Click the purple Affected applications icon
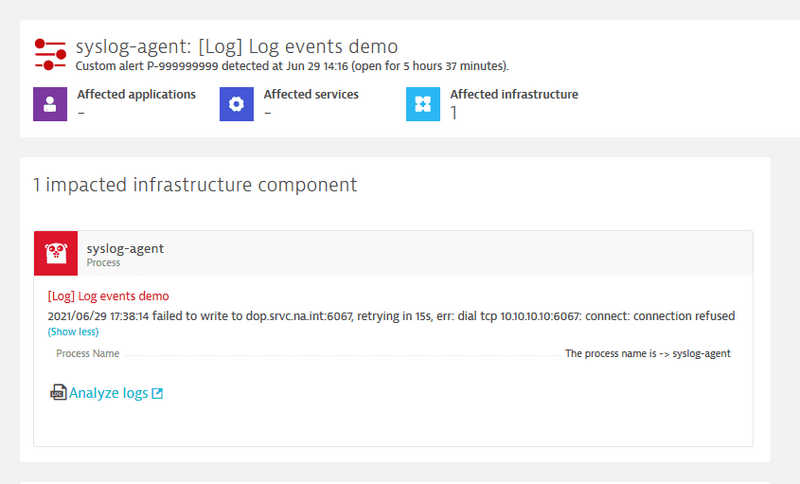 [x=50, y=104]
